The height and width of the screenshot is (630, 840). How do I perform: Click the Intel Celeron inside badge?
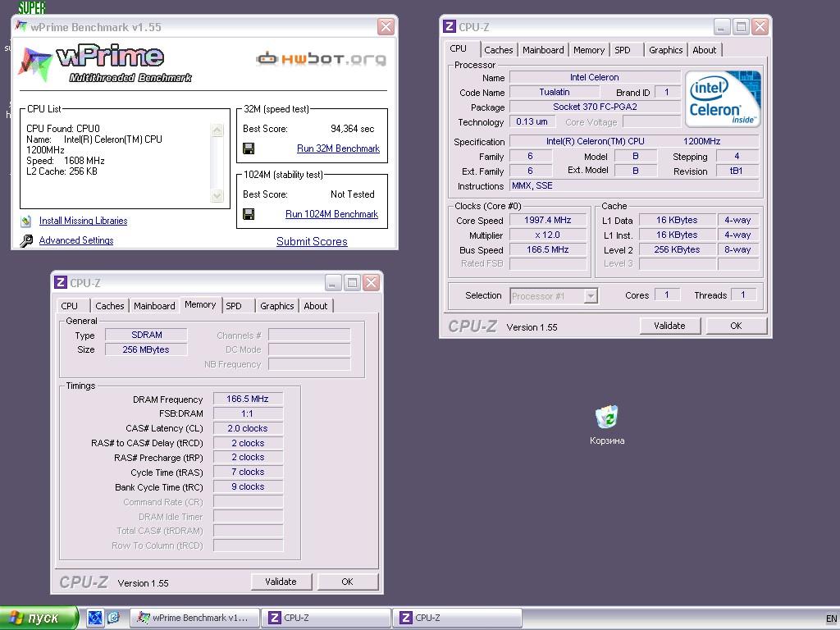tap(723, 98)
